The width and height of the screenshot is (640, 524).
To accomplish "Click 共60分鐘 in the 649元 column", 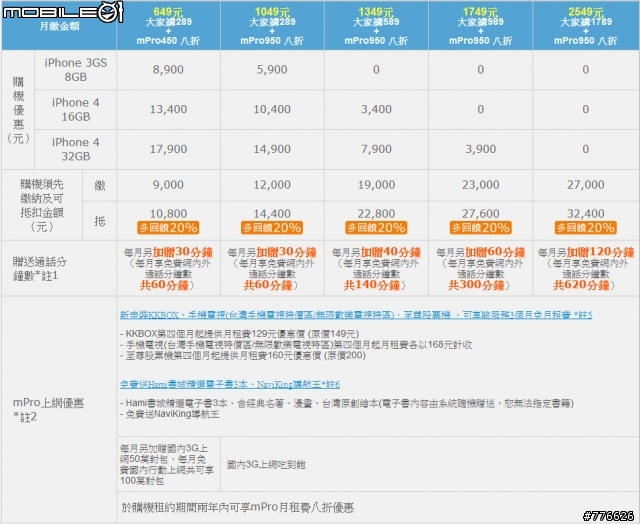I will tap(164, 285).
